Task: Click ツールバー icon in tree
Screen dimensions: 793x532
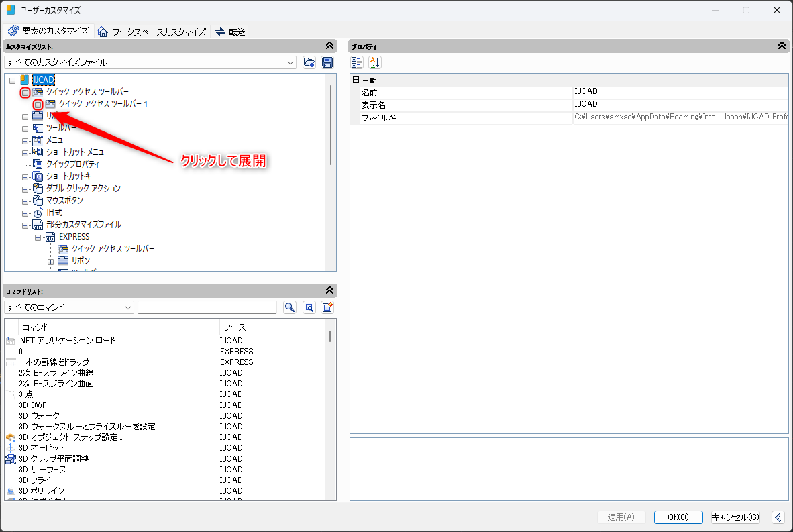Action: click(38, 128)
